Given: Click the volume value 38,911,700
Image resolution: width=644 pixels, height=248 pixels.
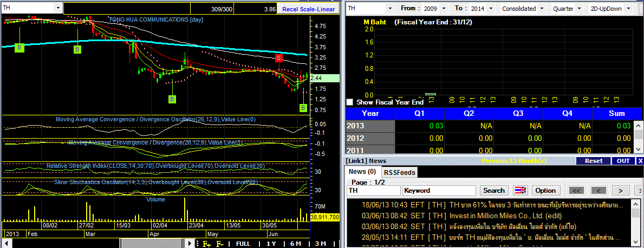Looking at the screenshot, I should (x=324, y=217).
